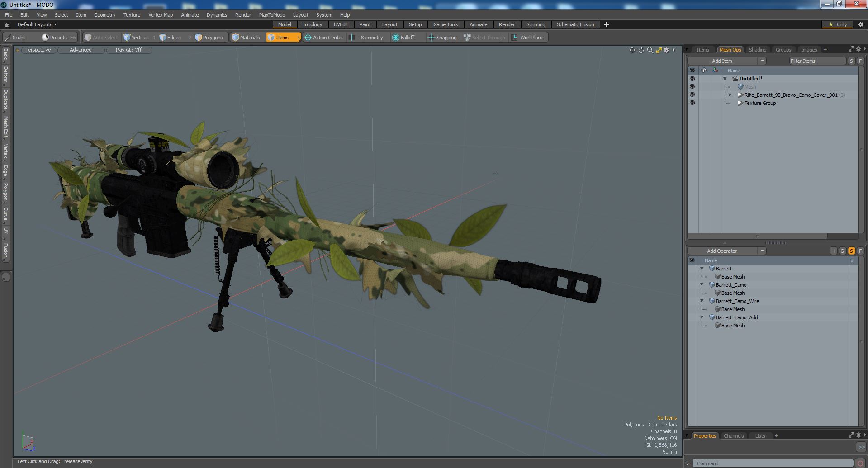The width and height of the screenshot is (868, 468).
Task: Click the viewport zoom magnifier icon
Action: pyautogui.click(x=650, y=50)
